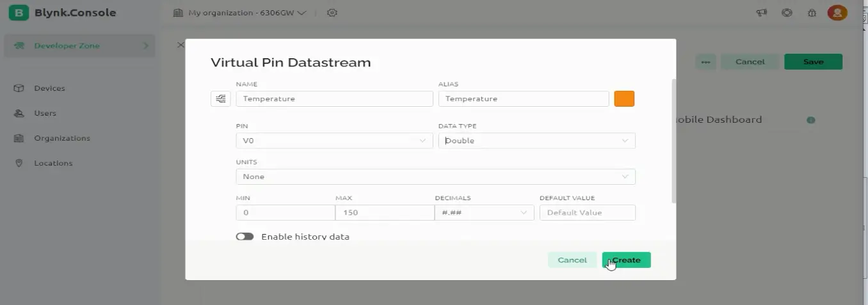Click the Max field showing 150
The image size is (868, 305).
click(x=385, y=212)
